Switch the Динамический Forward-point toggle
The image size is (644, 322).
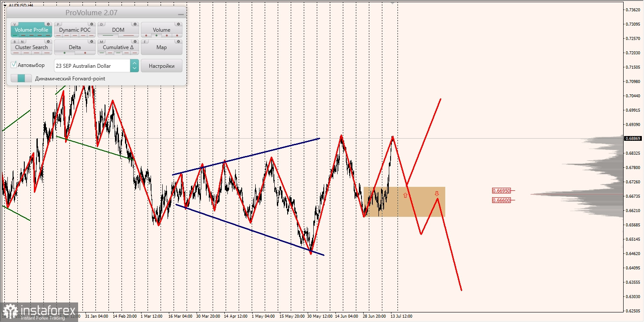21,79
